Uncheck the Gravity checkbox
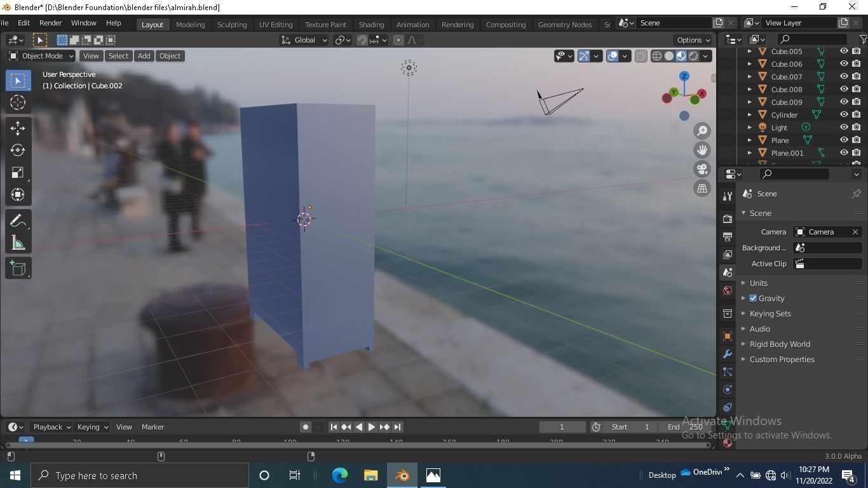 tap(753, 299)
